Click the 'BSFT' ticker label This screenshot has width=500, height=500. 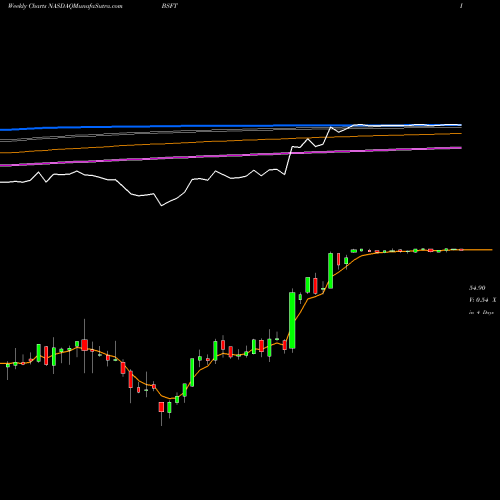(170, 6)
